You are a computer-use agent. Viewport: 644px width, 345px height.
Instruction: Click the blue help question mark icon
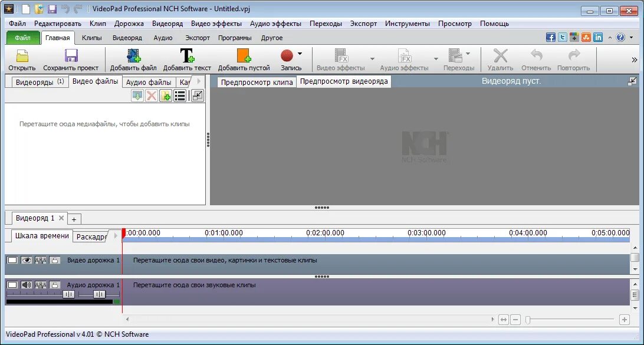620,37
